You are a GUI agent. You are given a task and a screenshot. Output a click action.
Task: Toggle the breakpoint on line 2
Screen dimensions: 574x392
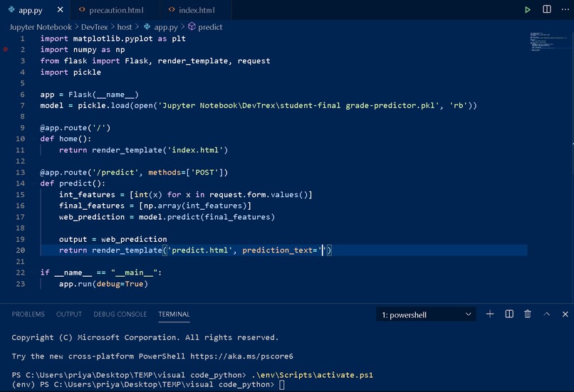point(6,49)
